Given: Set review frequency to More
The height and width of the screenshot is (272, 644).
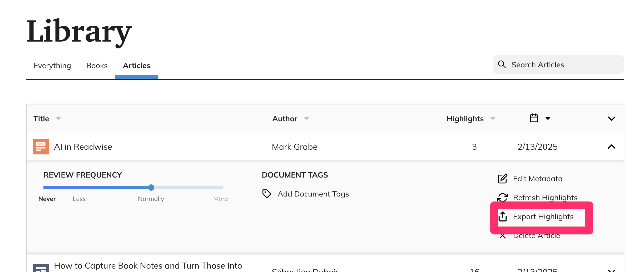Looking at the screenshot, I should tap(221, 199).
